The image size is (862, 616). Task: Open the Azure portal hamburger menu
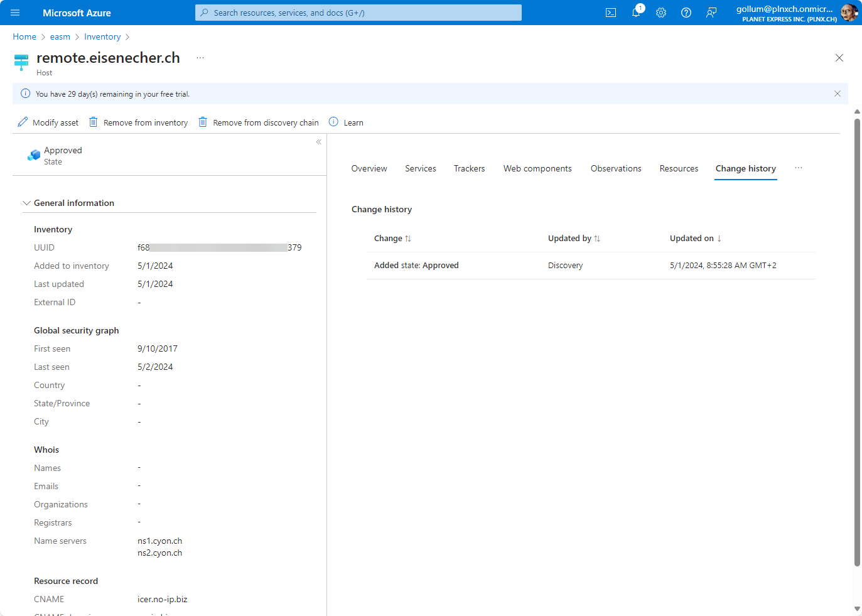(15, 13)
